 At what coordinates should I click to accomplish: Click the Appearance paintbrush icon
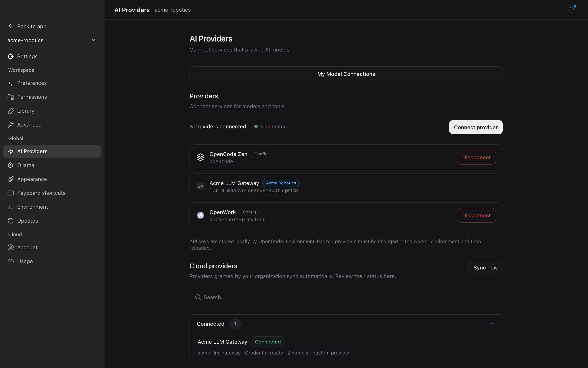coord(10,179)
